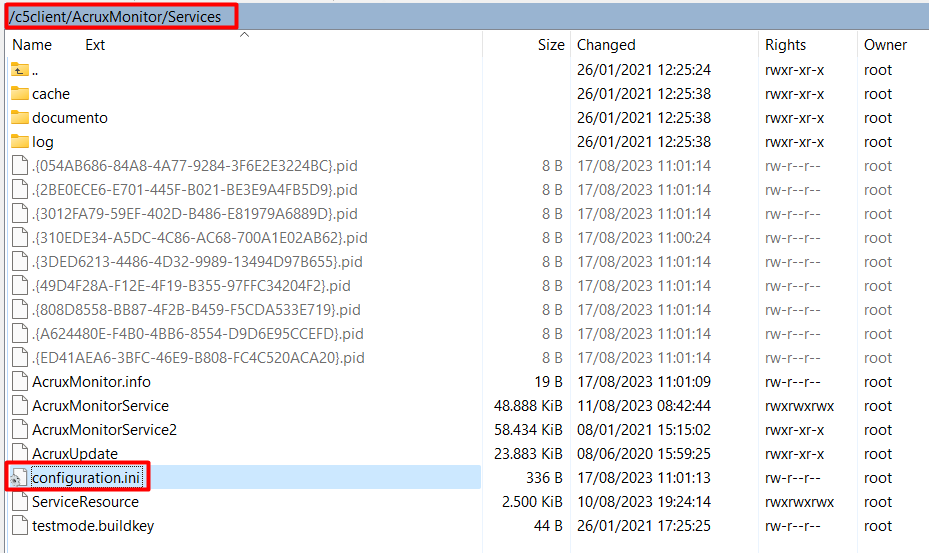Select the documento folder icon
The width and height of the screenshot is (929, 553).
20,117
